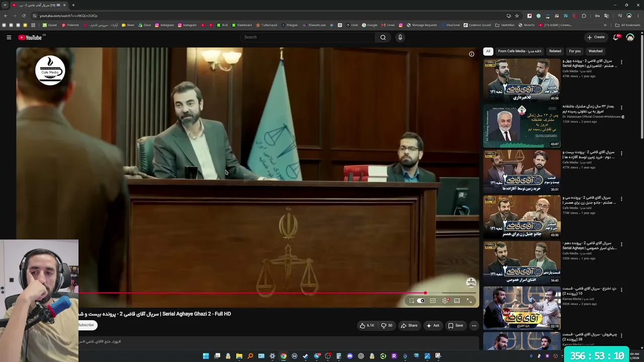This screenshot has height=362, width=644.
Task: Open options menu for the 30:51 video
Action: click(x=621, y=153)
